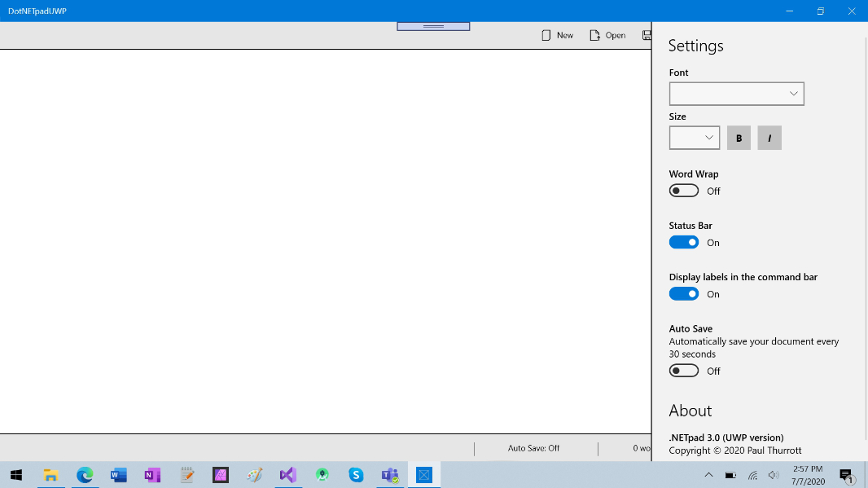Screen dimensions: 868x488
Task: Click the partially hidden Save icon
Action: click(647, 35)
